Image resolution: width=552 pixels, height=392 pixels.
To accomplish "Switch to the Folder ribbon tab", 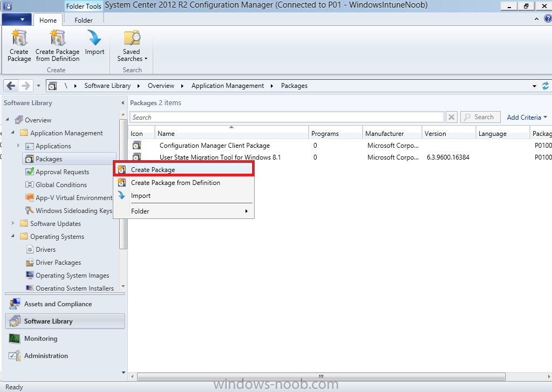I will [x=84, y=20].
